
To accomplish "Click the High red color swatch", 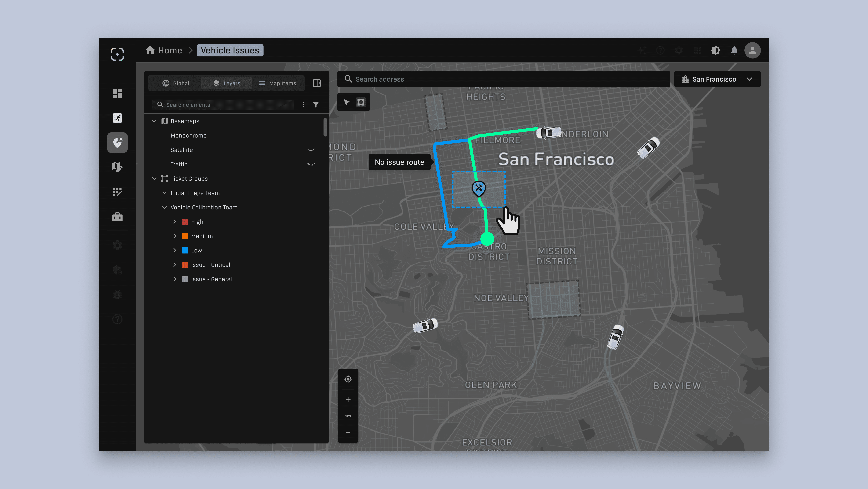I will pyautogui.click(x=185, y=222).
